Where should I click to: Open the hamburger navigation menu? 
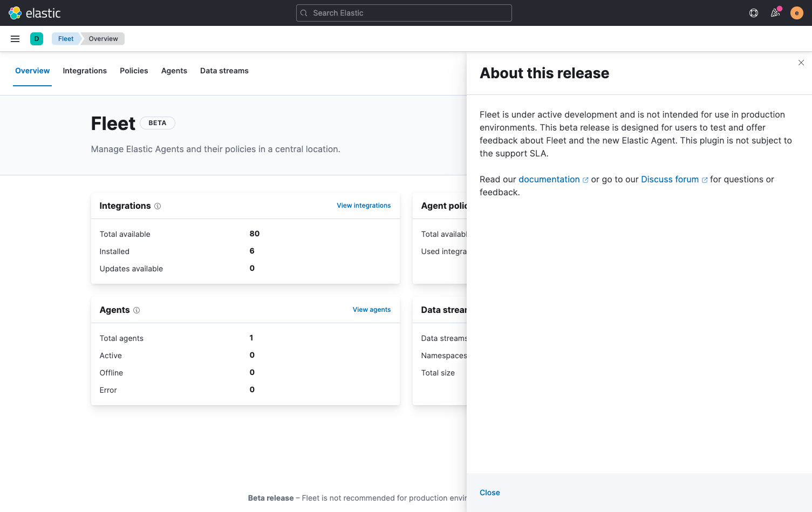pos(15,39)
